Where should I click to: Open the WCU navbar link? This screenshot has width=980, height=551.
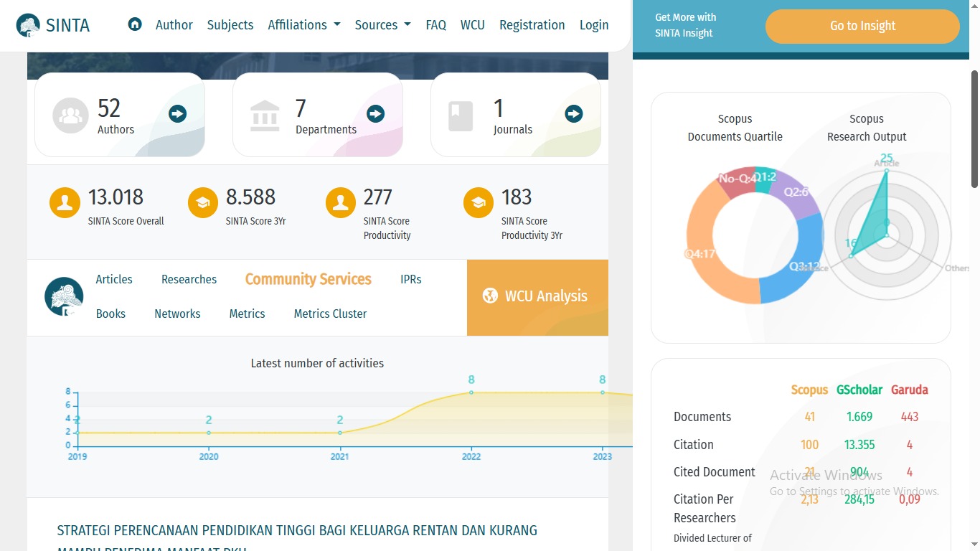coord(473,24)
